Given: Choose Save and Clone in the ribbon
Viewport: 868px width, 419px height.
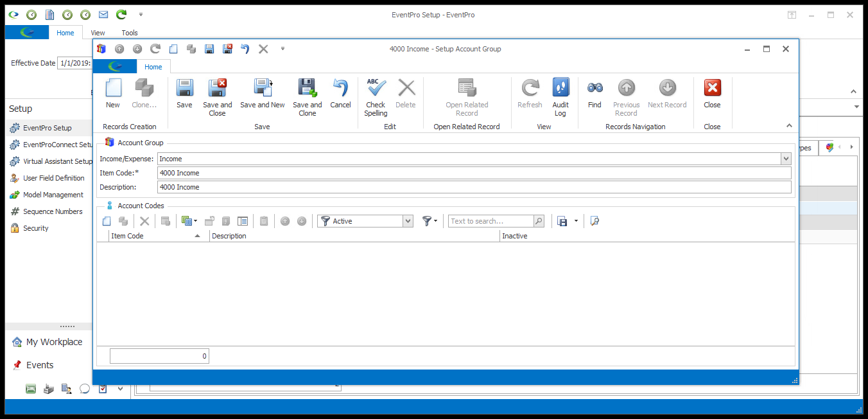Looking at the screenshot, I should (x=308, y=98).
